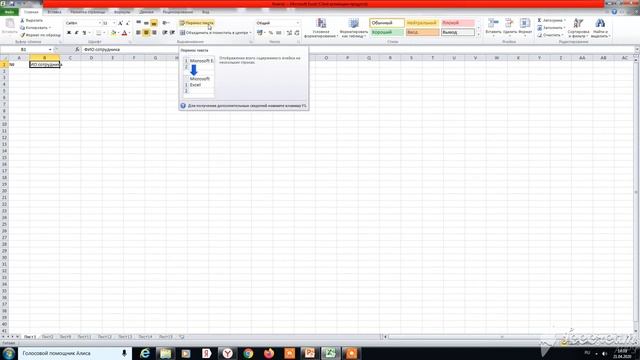Screen dimensions: 640x360
Task: Decrease the cell indent
Action: (x=164, y=33)
